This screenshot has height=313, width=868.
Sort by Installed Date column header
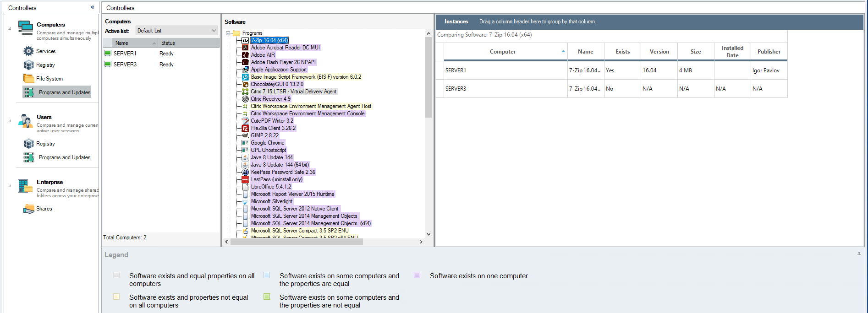pos(732,52)
